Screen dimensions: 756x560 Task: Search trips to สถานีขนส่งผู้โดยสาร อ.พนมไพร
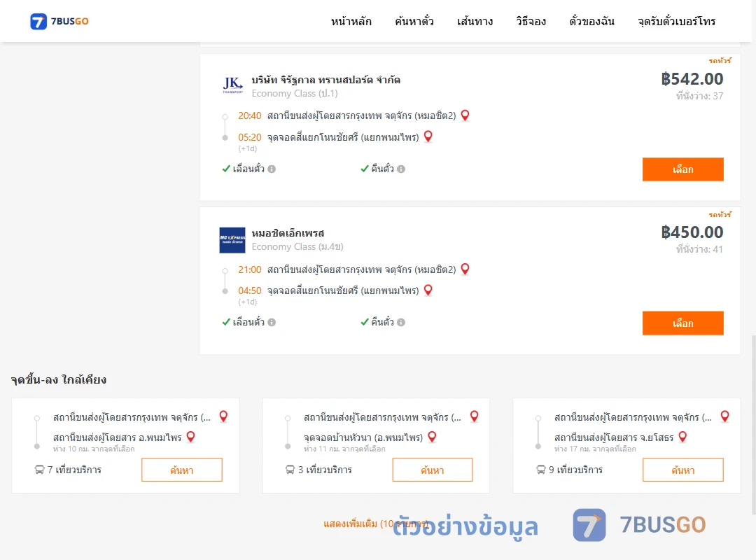point(182,470)
